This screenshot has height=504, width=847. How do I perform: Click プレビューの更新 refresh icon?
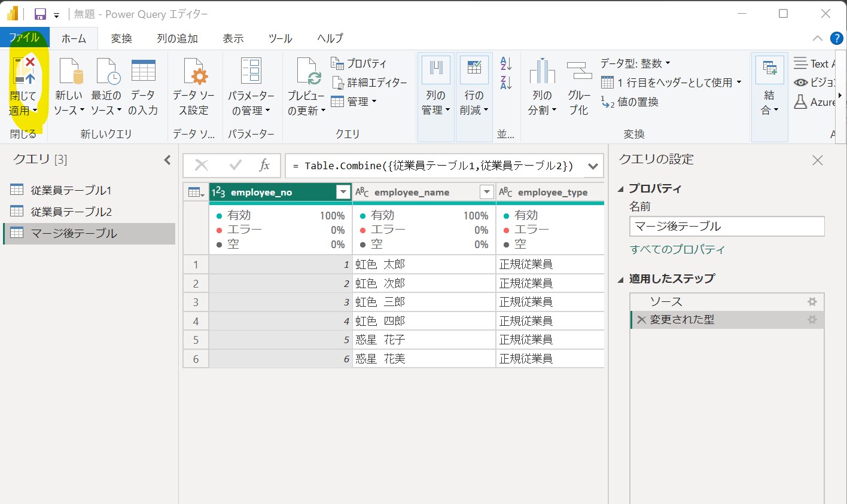[308, 72]
